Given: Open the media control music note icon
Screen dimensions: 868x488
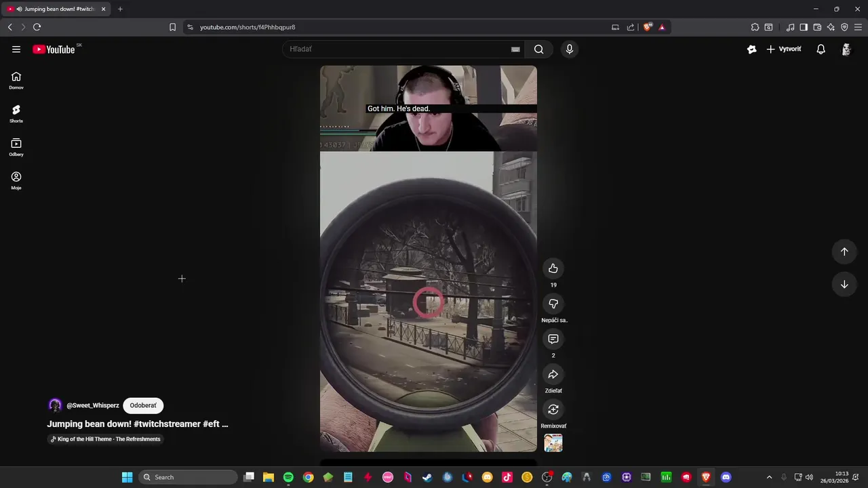Looking at the screenshot, I should 790,27.
